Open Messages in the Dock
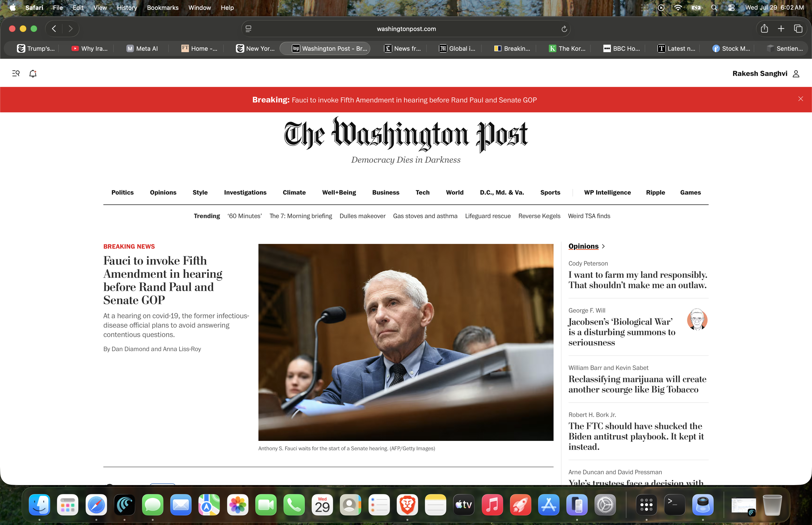The image size is (812, 525). click(153, 505)
